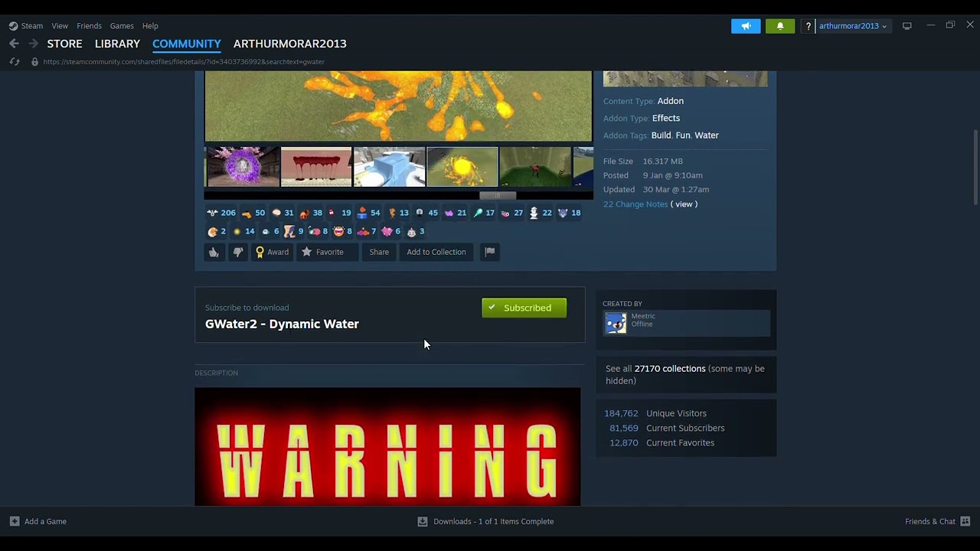
Task: Click the award icon with count 14
Action: [x=237, y=231]
